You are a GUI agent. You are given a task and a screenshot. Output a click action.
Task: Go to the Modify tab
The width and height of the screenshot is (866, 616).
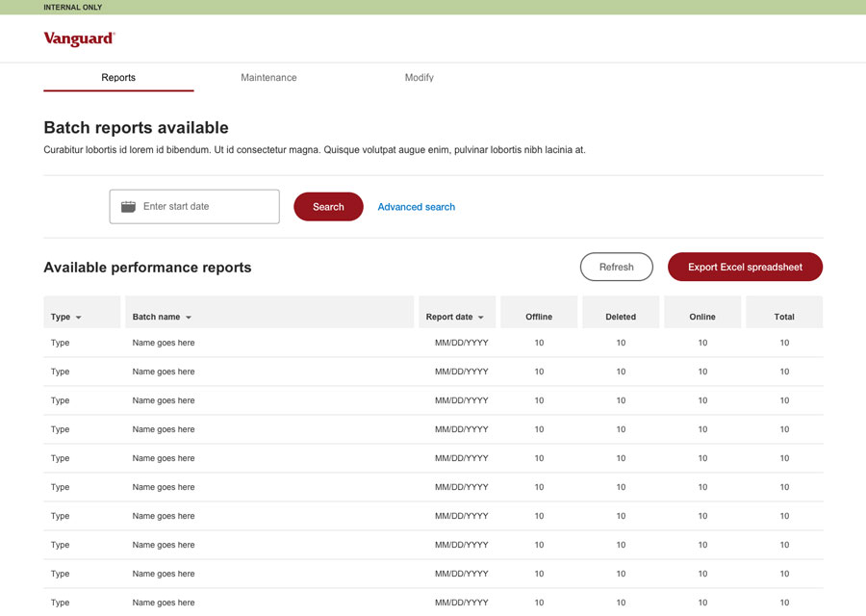(420, 78)
